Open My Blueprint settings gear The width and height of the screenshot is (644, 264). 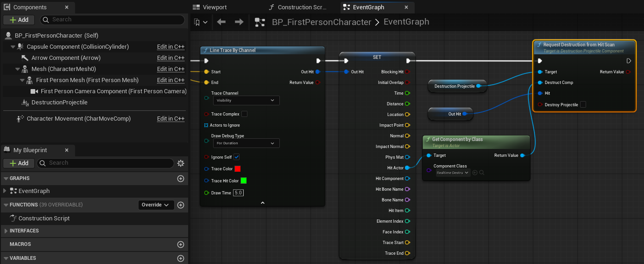(x=181, y=163)
